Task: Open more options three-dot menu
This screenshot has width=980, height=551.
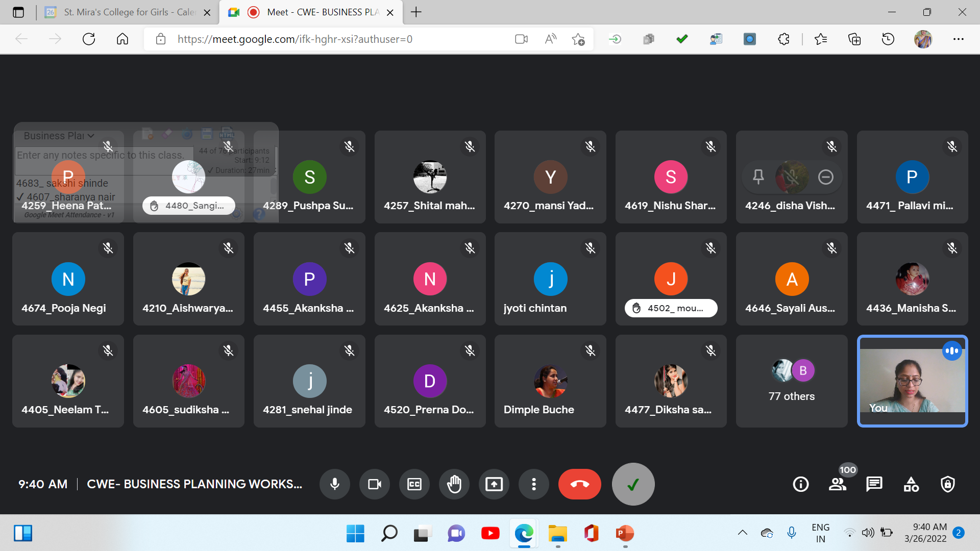Action: click(x=533, y=484)
